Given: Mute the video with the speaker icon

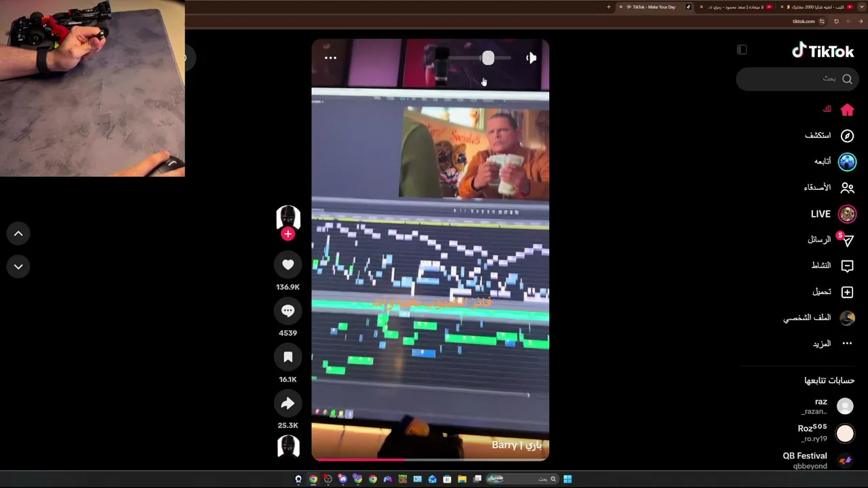Looking at the screenshot, I should (x=531, y=58).
